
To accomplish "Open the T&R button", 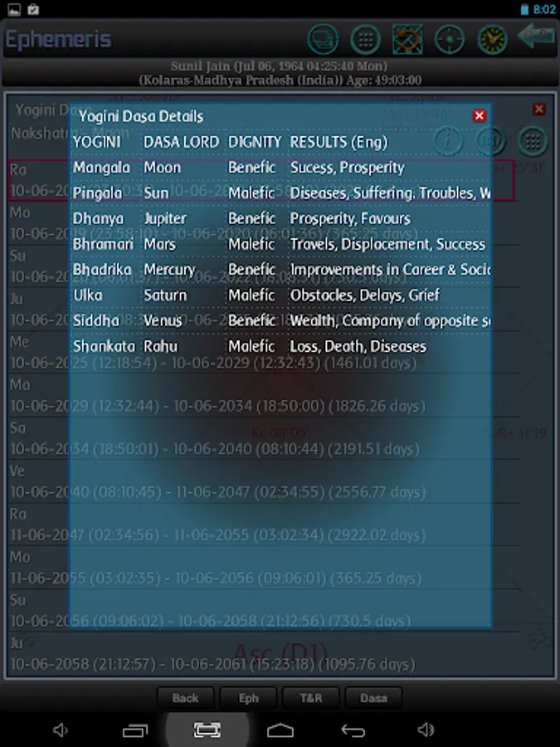I will click(310, 698).
